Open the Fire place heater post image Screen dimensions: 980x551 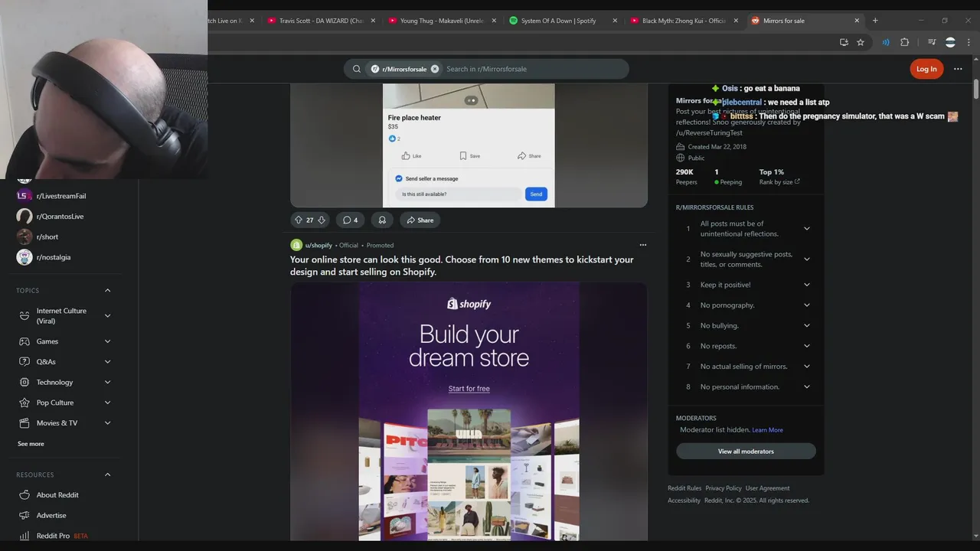tap(469, 145)
